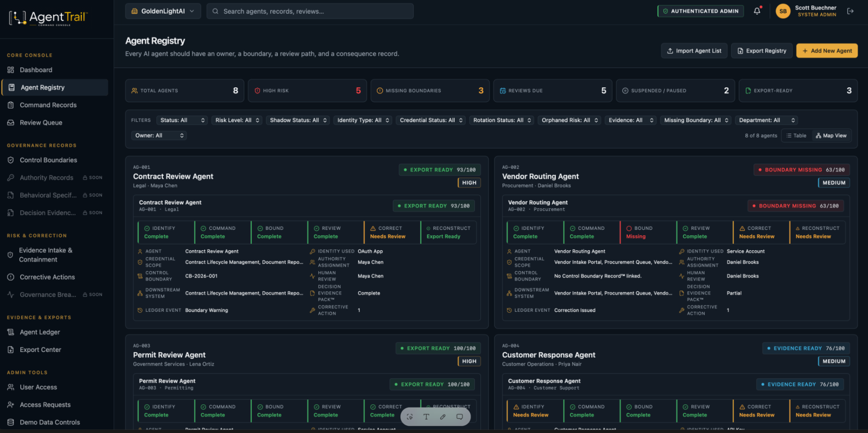Click the Control Boundaries shield icon
868x433 pixels.
tap(11, 160)
